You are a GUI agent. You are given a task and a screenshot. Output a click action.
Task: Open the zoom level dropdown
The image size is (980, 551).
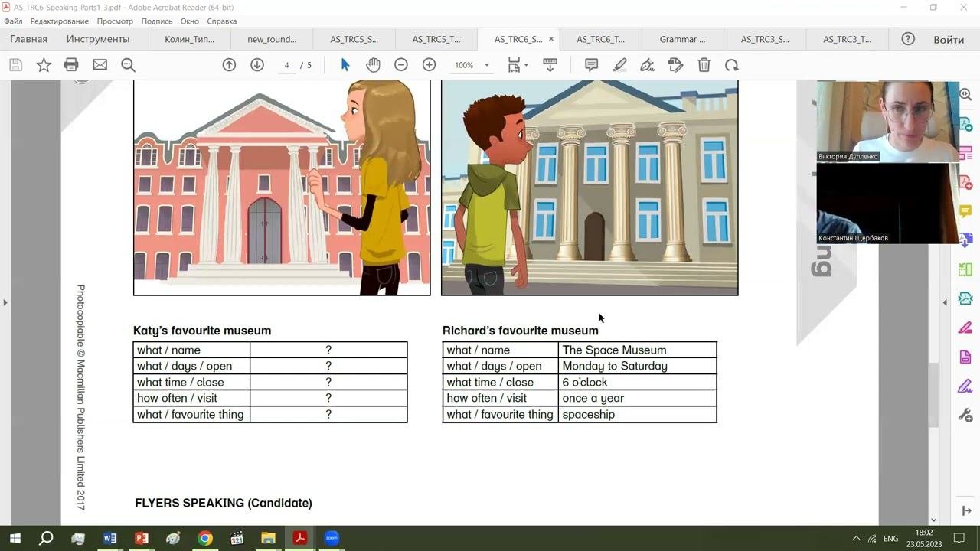(x=486, y=65)
